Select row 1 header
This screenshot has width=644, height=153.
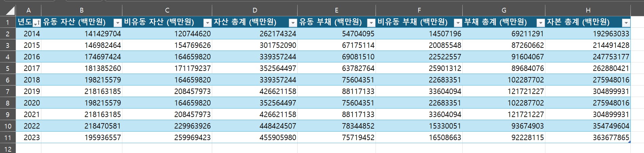(x=8, y=22)
